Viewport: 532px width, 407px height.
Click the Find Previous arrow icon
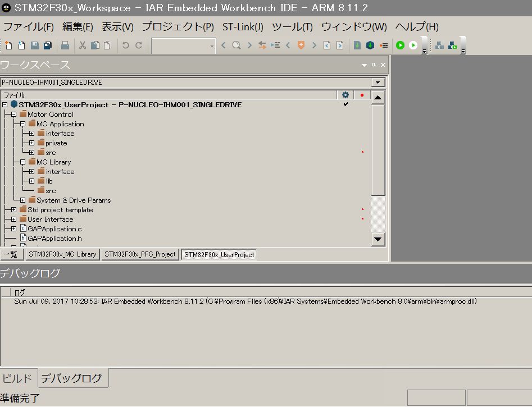[x=223, y=45]
